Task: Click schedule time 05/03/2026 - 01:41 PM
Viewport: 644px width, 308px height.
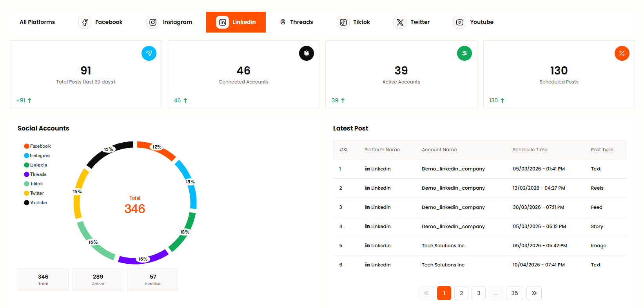Action: pyautogui.click(x=539, y=169)
